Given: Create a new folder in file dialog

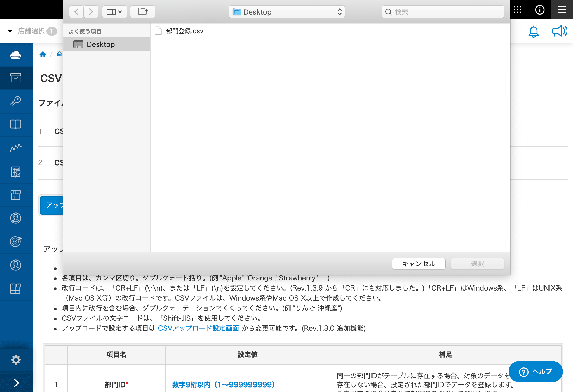Looking at the screenshot, I should tap(143, 12).
